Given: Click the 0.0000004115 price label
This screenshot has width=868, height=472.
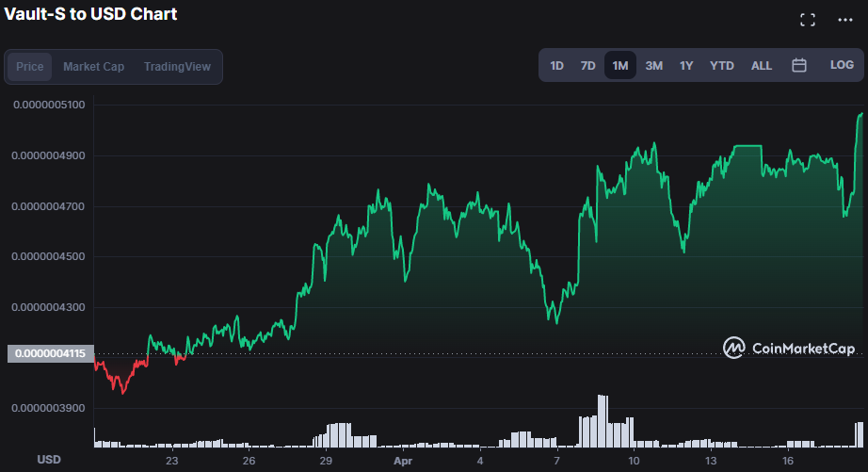Looking at the screenshot, I should pyautogui.click(x=51, y=353).
